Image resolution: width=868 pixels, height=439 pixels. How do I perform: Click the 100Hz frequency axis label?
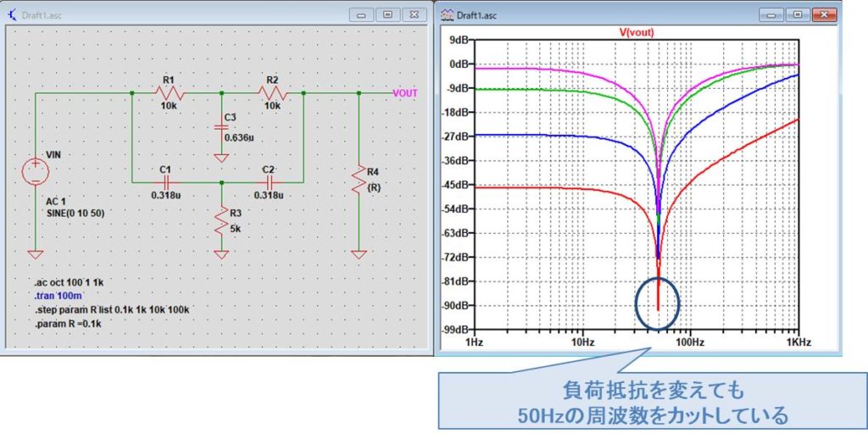point(690,342)
